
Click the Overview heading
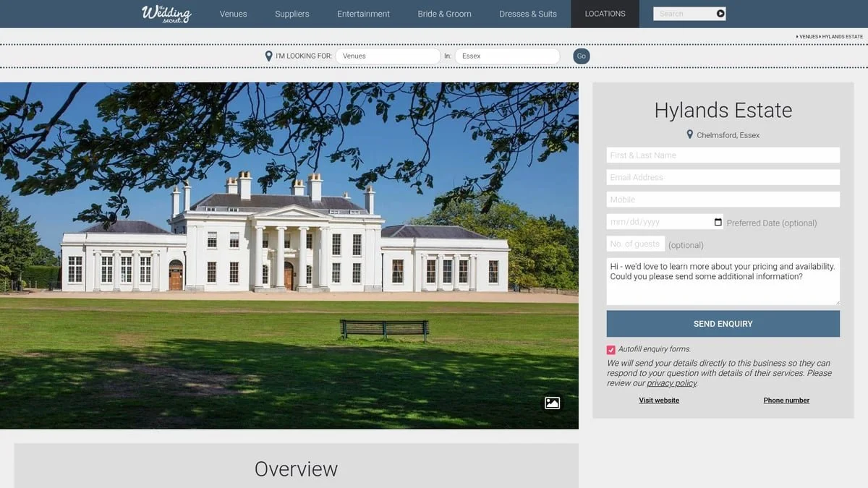296,468
